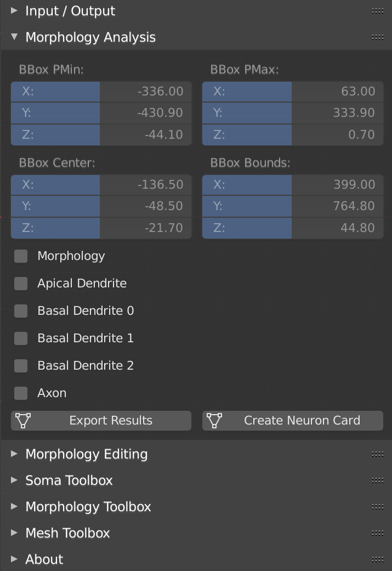Check the Basal Dendrite 1 option
This screenshot has height=571, width=392.
(x=21, y=338)
